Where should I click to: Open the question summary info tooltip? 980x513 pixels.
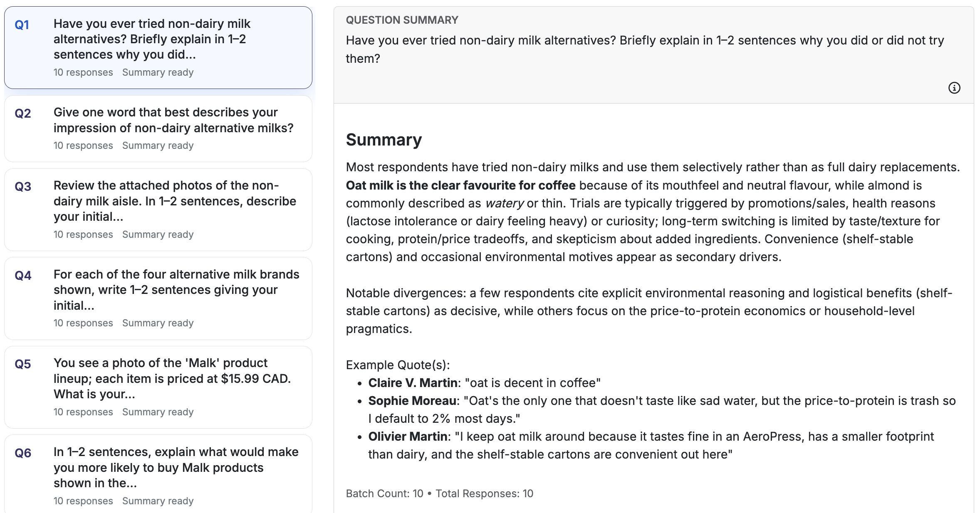coord(955,88)
